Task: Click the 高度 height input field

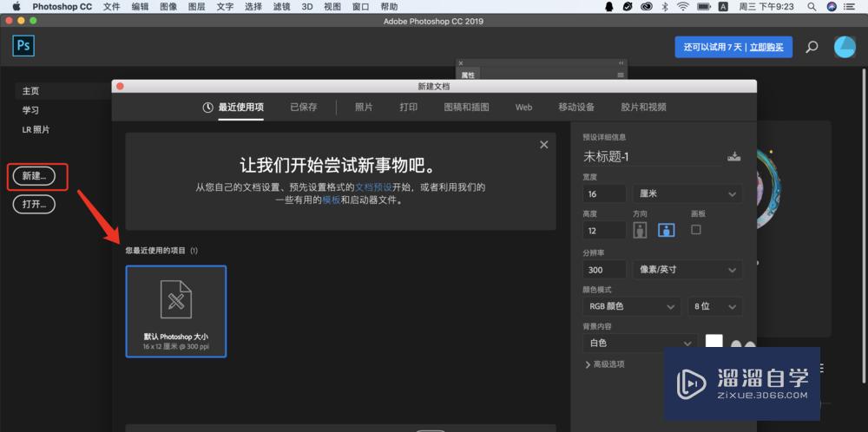Action: coord(604,231)
